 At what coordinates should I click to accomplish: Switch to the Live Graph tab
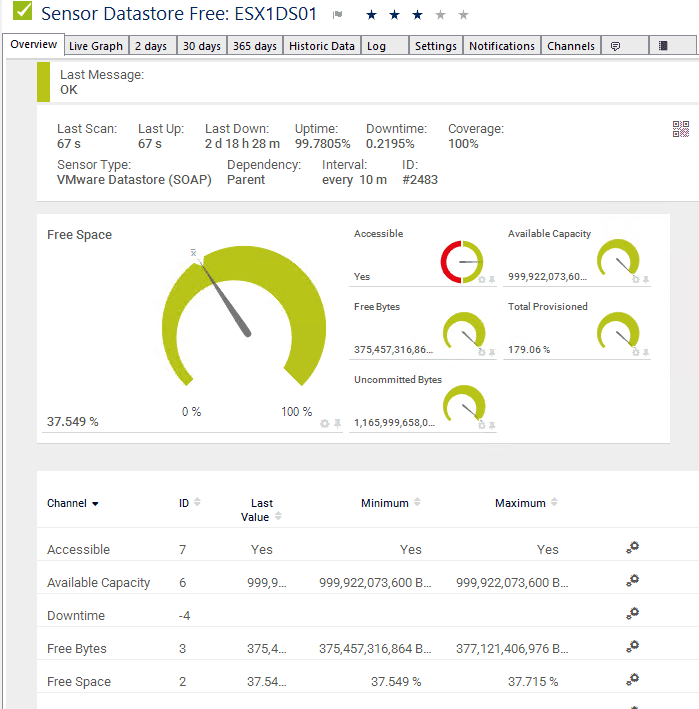(96, 46)
